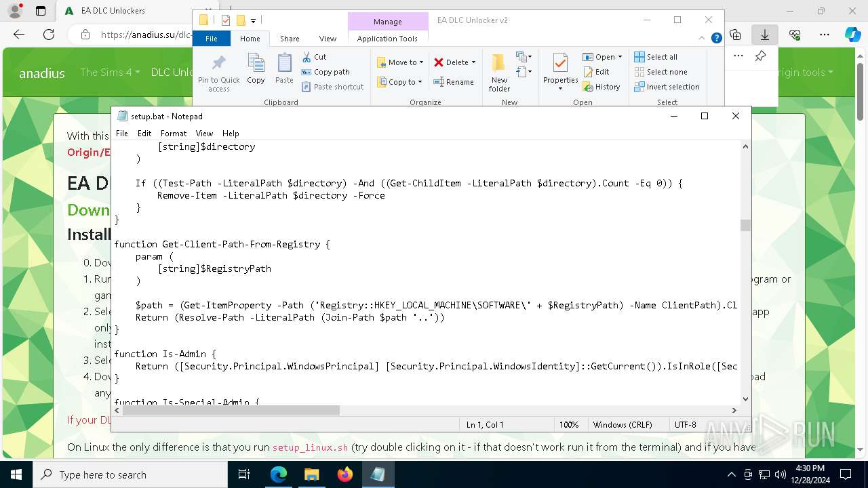Open Notepad Format menu
The width and height of the screenshot is (868, 488).
click(x=174, y=134)
